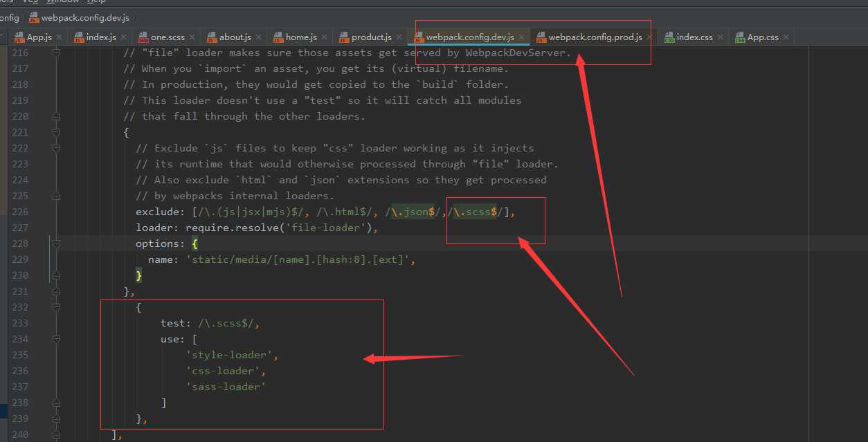868x442 pixels.
Task: Click line number 217 in the gutter
Action: click(20, 68)
